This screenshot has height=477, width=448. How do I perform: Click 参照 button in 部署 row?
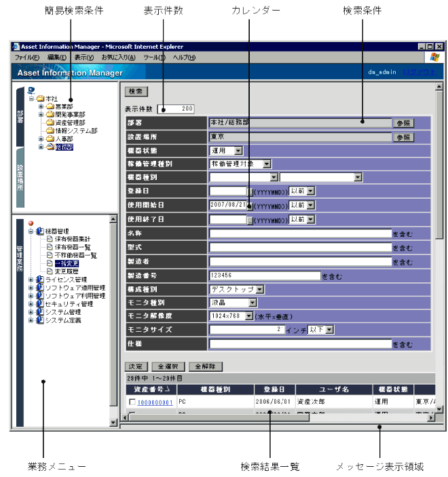404,123
